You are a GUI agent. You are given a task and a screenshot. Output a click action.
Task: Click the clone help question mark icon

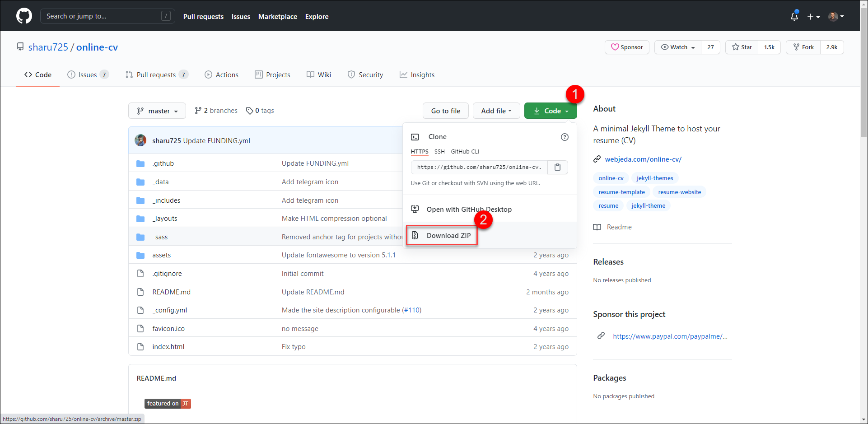pos(565,137)
